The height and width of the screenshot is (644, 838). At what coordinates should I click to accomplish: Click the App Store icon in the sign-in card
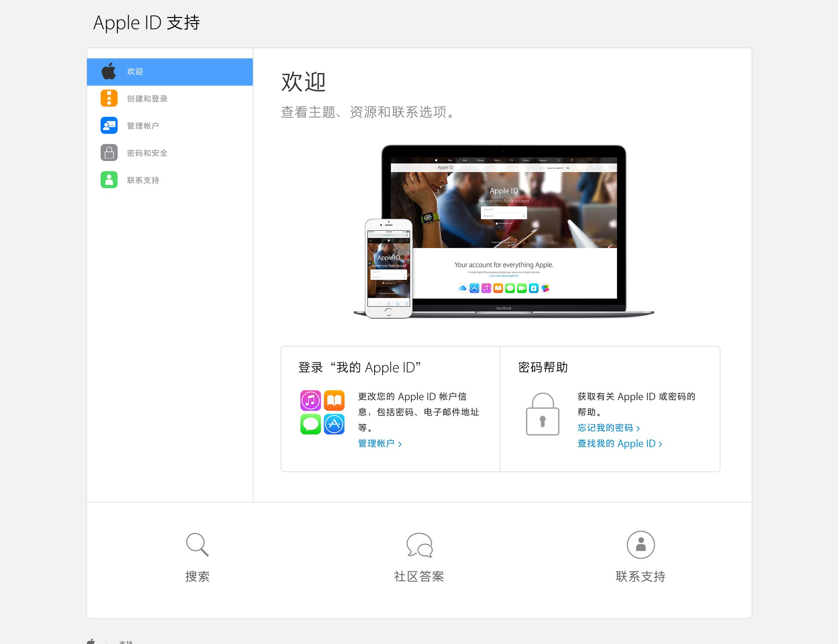tap(334, 424)
